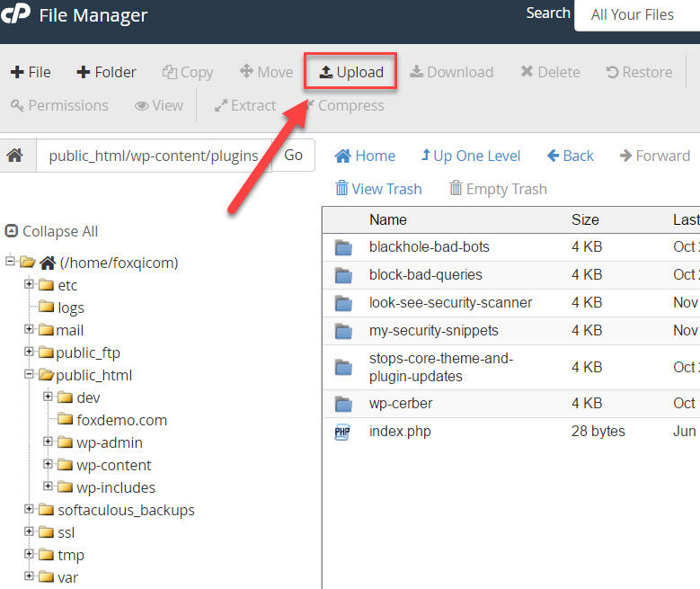
Task: Expand the wp-content tree node
Action: [x=48, y=465]
